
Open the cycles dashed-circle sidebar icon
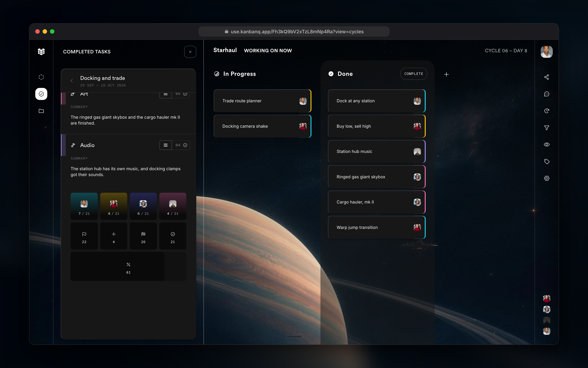click(41, 77)
